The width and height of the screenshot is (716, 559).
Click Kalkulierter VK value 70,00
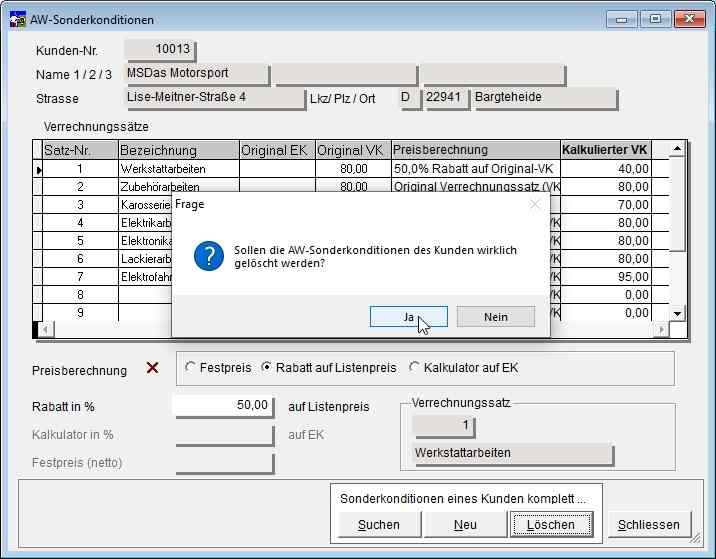click(605, 205)
